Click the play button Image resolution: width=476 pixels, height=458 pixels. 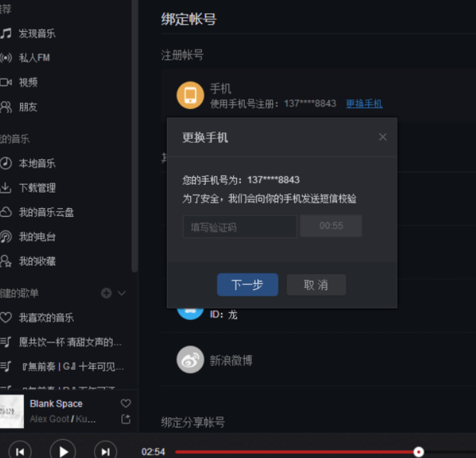pyautogui.click(x=63, y=452)
